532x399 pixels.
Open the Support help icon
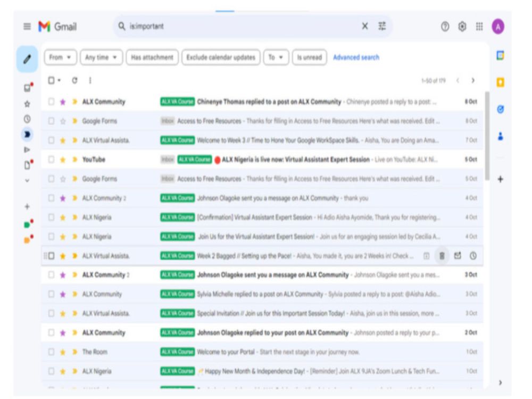coord(445,27)
